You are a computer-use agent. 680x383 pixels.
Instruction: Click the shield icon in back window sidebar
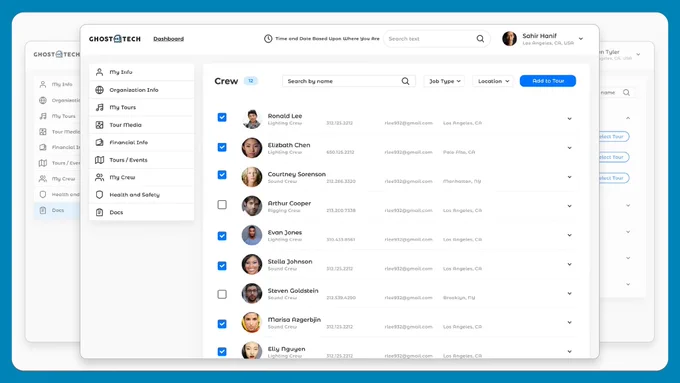[42, 194]
